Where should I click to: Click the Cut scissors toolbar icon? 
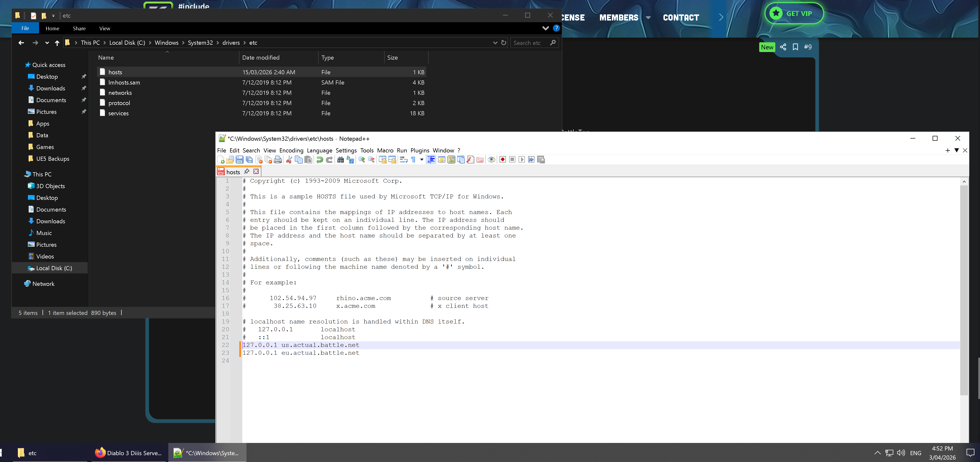point(289,160)
